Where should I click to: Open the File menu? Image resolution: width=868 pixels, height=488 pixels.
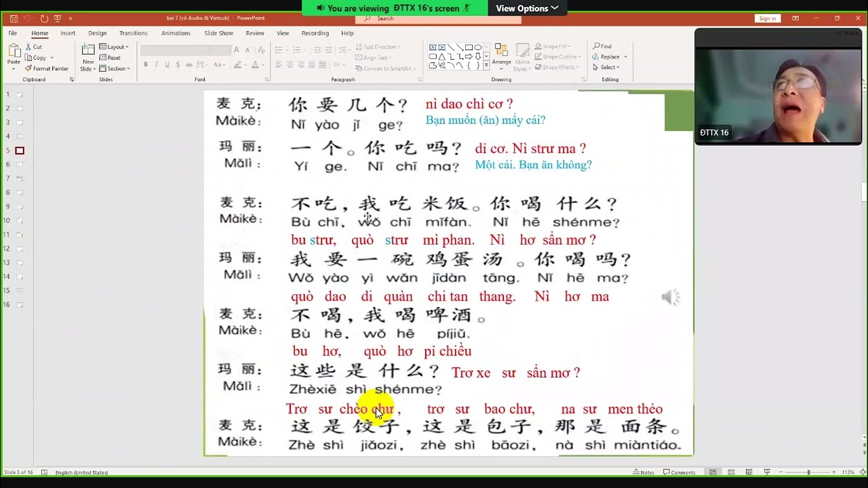pyautogui.click(x=12, y=33)
